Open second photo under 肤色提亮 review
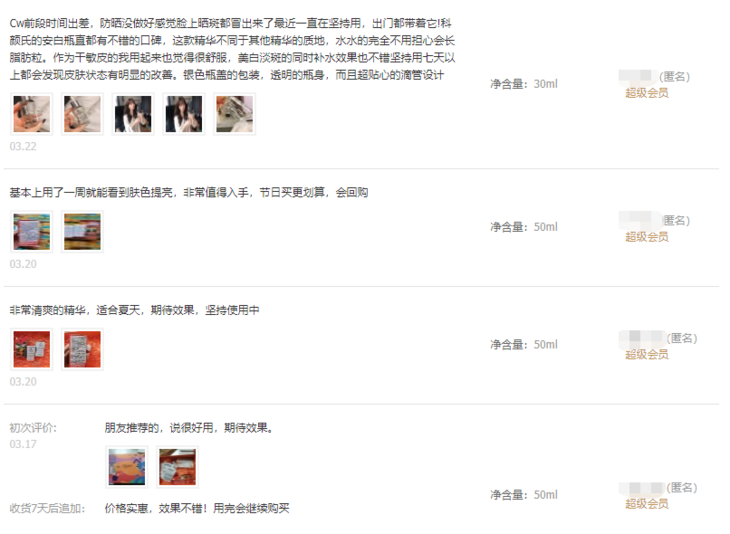Viewport: 730px width, 534px height. coord(82,232)
